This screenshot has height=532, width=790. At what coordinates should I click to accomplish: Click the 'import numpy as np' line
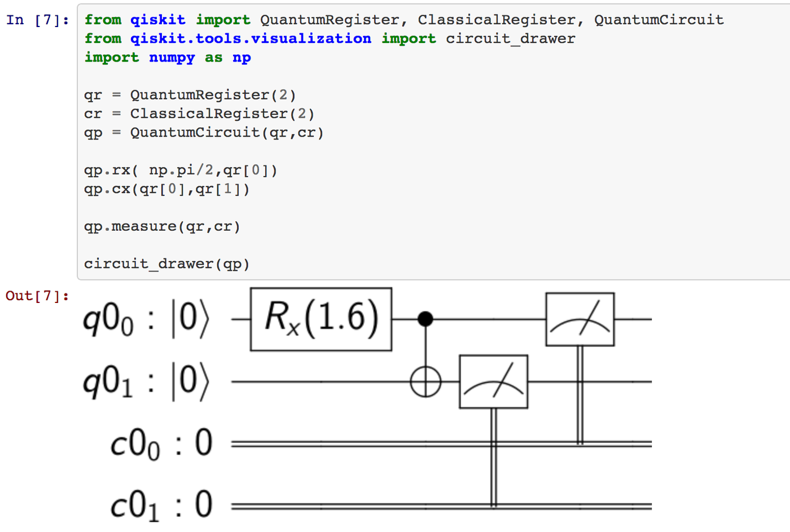point(168,58)
